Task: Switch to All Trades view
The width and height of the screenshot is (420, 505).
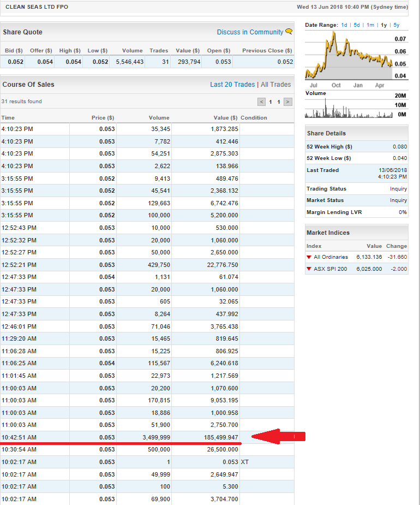Action: pyautogui.click(x=276, y=85)
